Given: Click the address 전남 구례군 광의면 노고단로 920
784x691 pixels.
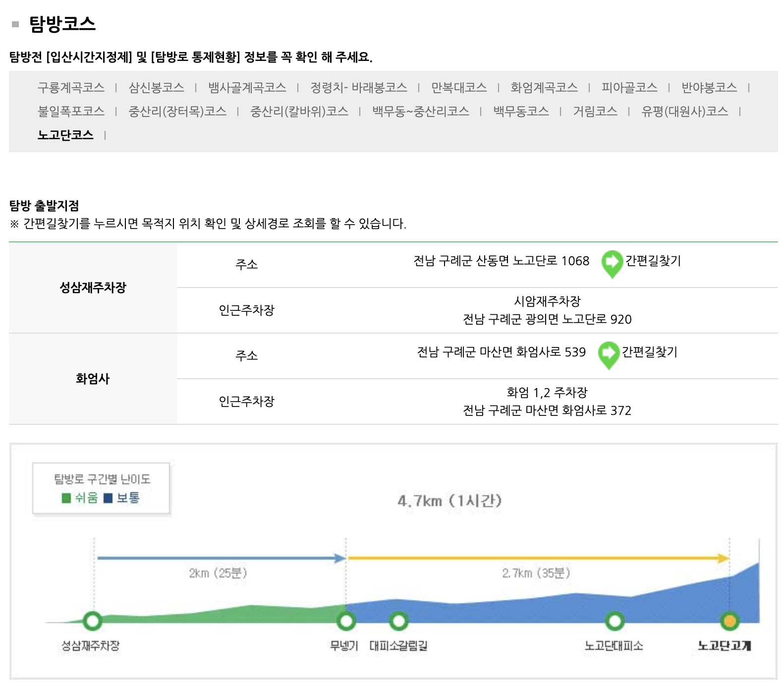Looking at the screenshot, I should pos(547,319).
